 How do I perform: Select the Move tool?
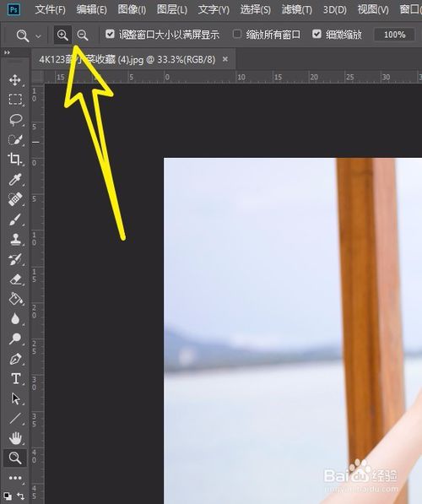tap(15, 79)
